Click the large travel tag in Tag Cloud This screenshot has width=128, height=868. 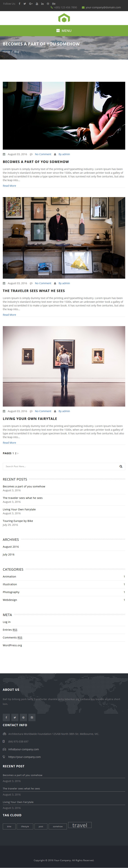[x=80, y=825]
